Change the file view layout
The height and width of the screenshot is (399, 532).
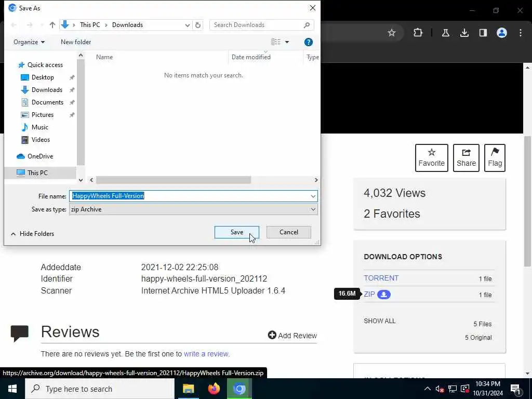pos(276,42)
